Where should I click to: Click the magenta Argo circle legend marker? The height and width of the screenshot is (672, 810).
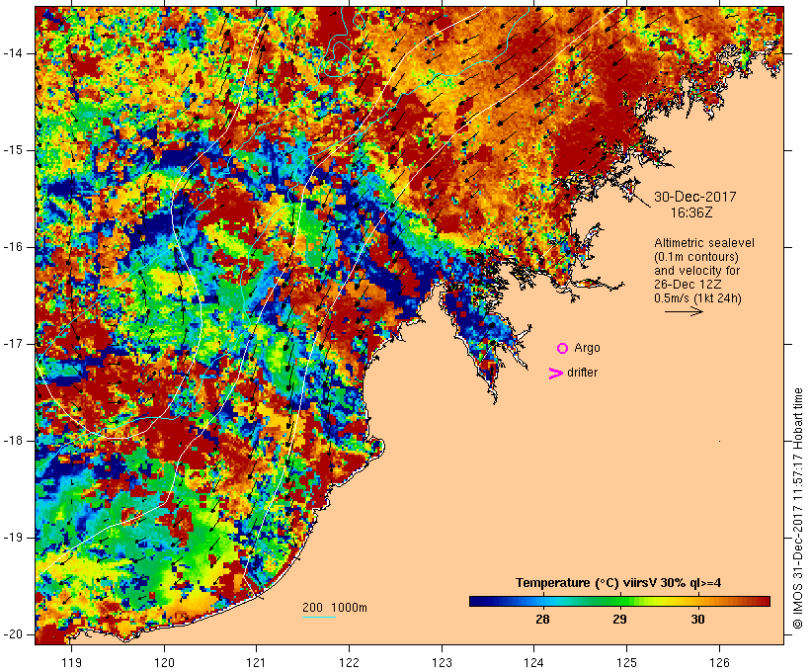563,349
